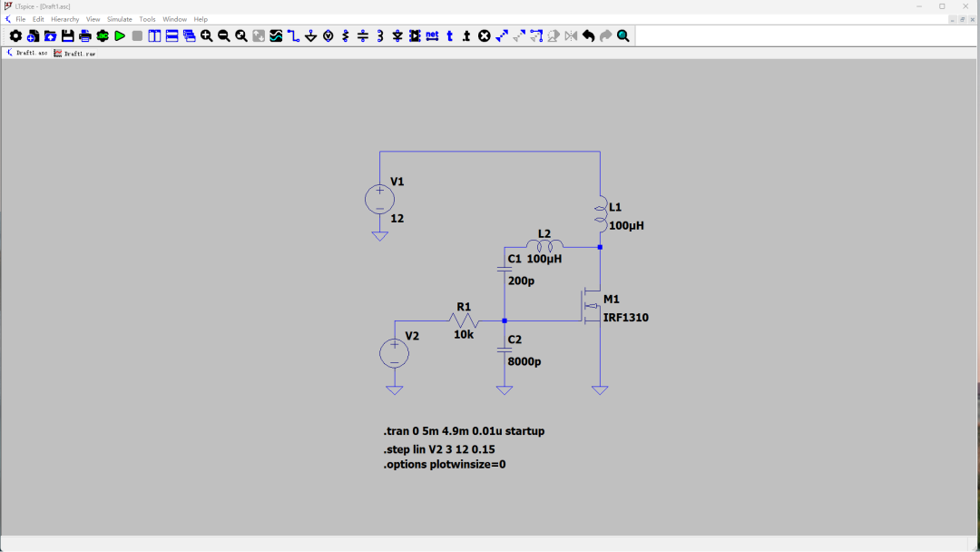Open the Edit menu
980x552 pixels.
[38, 19]
